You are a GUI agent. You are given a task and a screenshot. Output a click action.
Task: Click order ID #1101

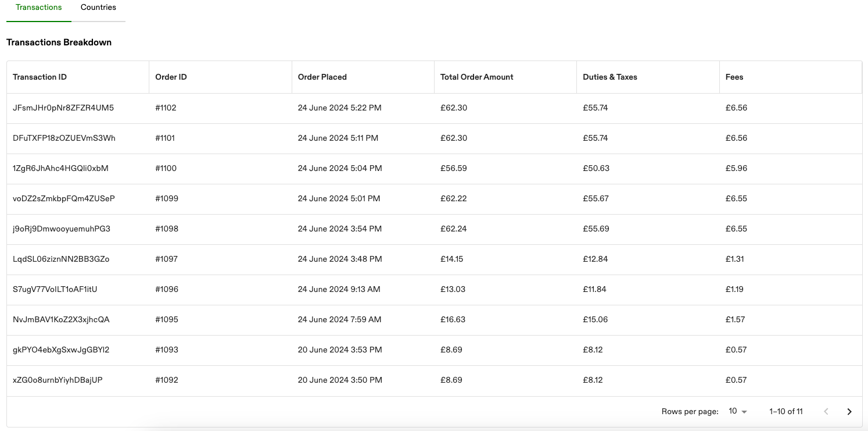point(165,138)
